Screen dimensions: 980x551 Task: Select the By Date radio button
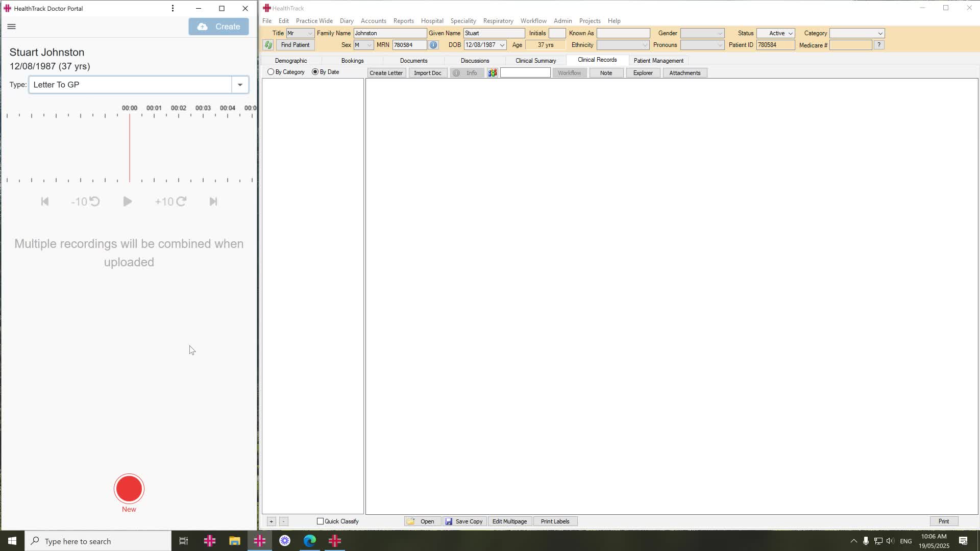[x=315, y=72]
